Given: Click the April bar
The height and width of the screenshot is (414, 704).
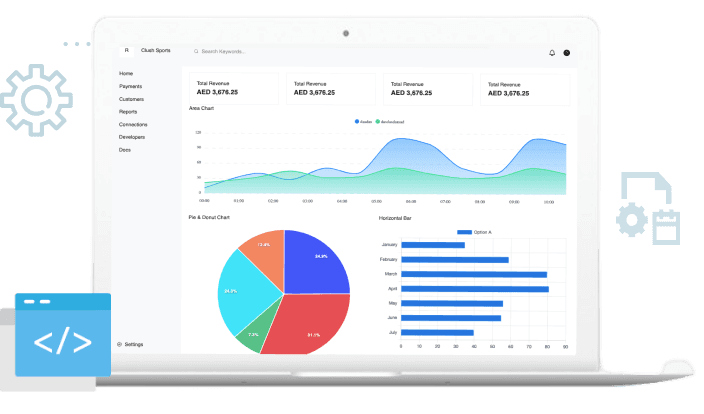Looking at the screenshot, I should [475, 289].
